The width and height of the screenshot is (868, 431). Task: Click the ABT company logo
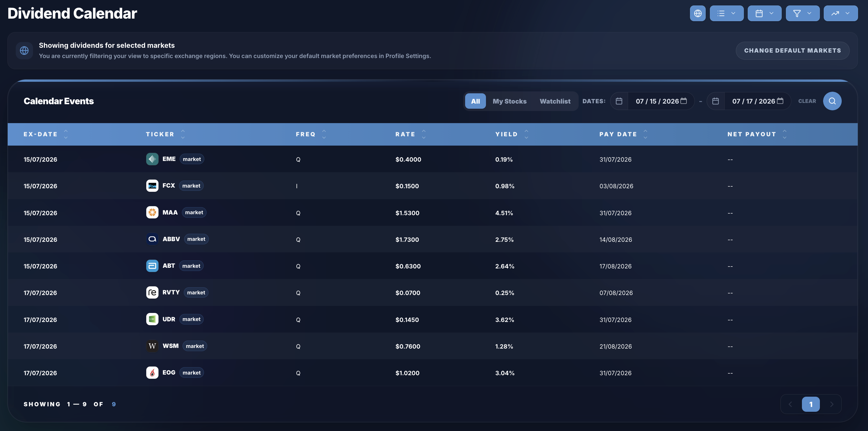coord(152,266)
